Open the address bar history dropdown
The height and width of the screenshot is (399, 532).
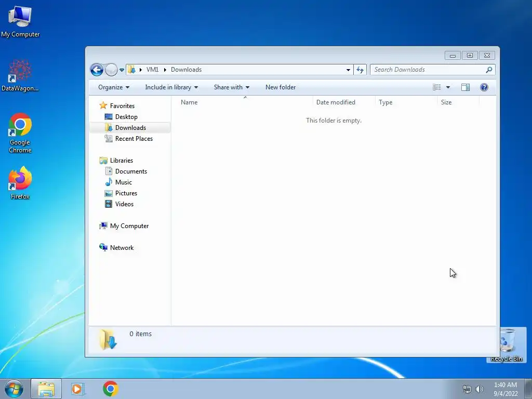coord(348,70)
